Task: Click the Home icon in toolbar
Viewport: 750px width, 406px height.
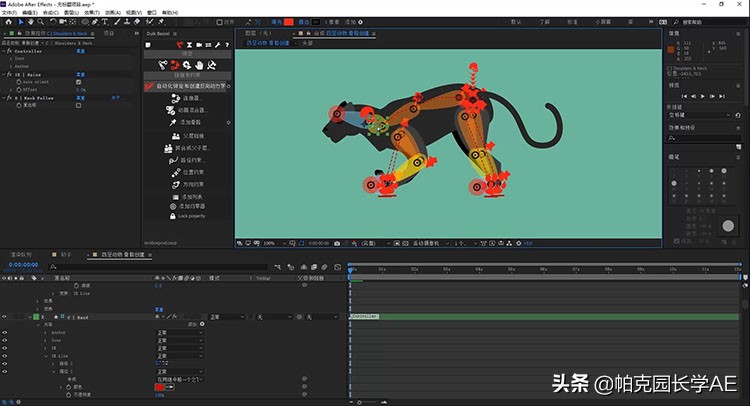Action: coord(8,20)
